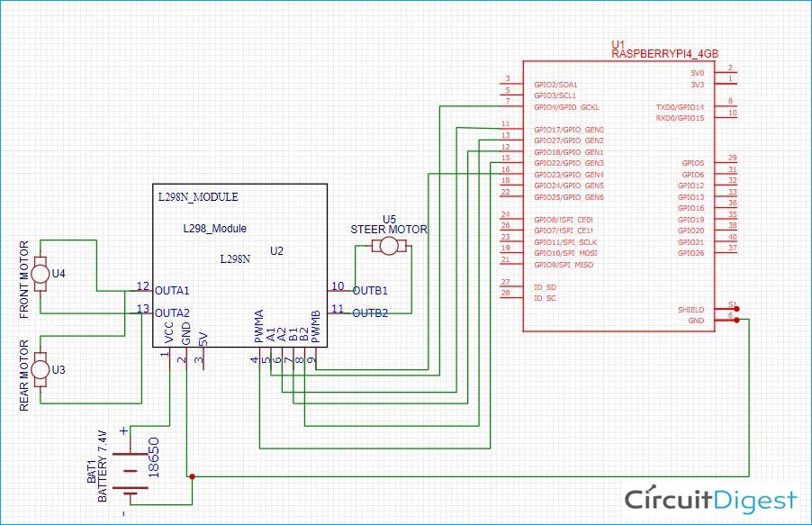
Task: Select the STEER MOTOR symbol U5
Action: pyautogui.click(x=389, y=246)
